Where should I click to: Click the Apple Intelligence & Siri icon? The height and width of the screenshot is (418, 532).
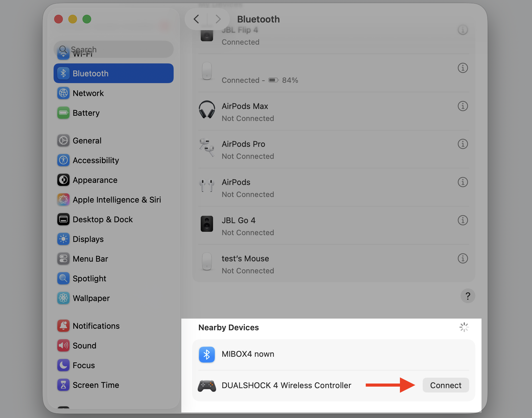(63, 200)
